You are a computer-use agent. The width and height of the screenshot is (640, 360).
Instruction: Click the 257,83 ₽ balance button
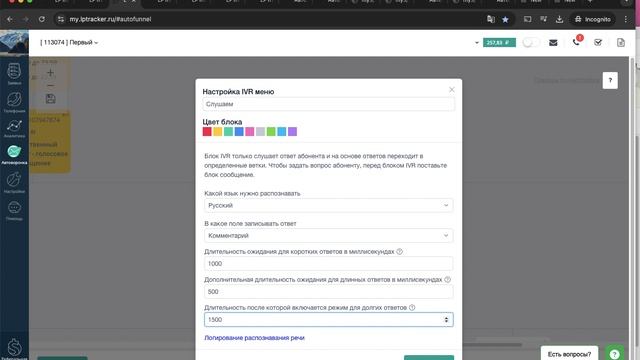499,42
